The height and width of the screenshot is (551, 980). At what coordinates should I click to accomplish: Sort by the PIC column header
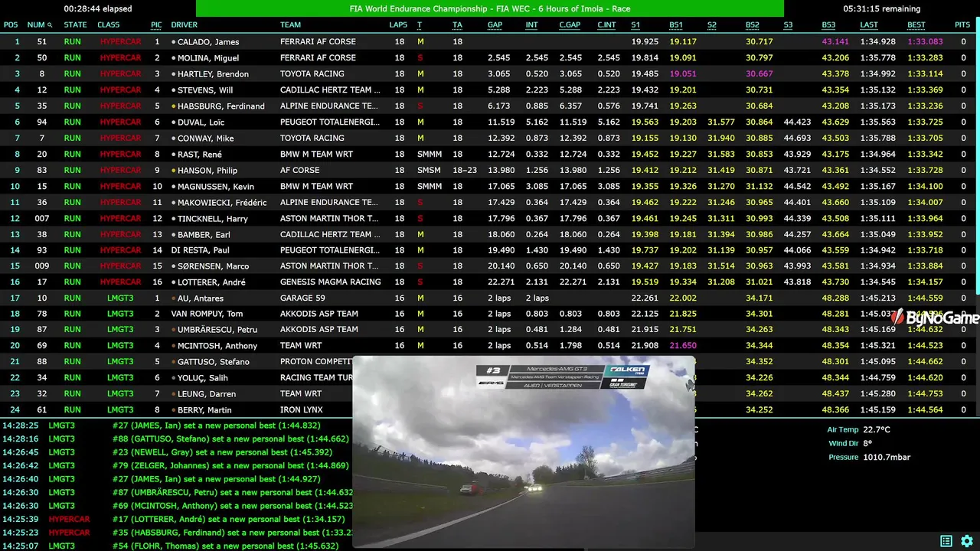tap(156, 25)
